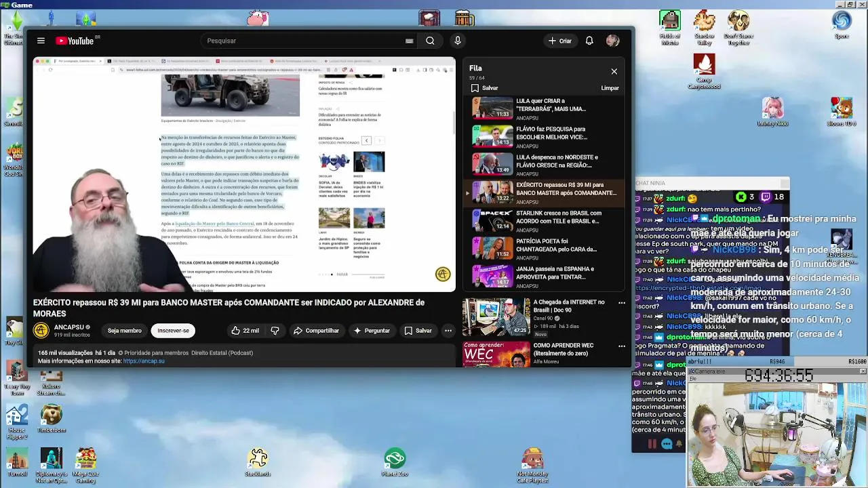This screenshot has height=488, width=868.
Task: Like the video showing 22 mil
Action: coord(245,331)
